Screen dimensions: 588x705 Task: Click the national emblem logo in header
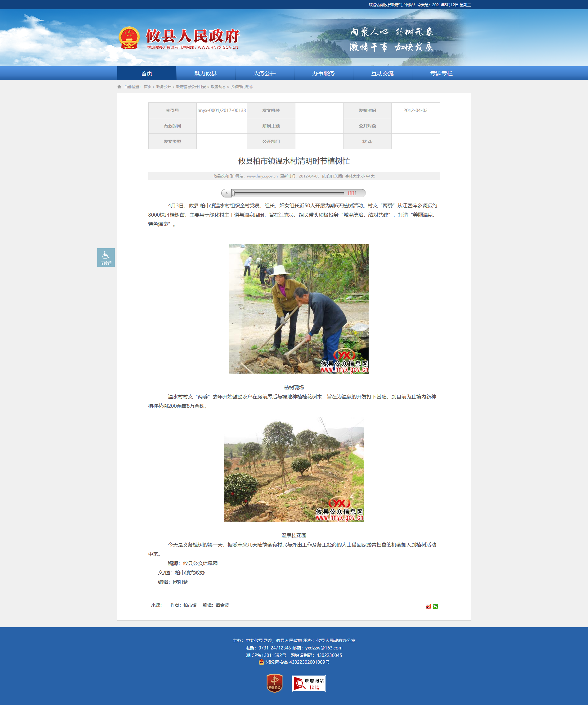click(129, 38)
